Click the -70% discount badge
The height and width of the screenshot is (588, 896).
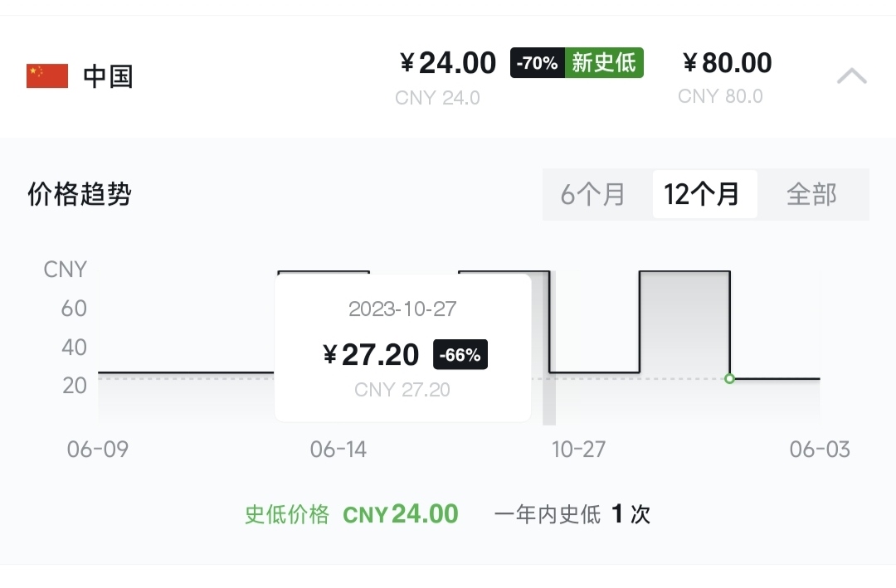pos(537,62)
